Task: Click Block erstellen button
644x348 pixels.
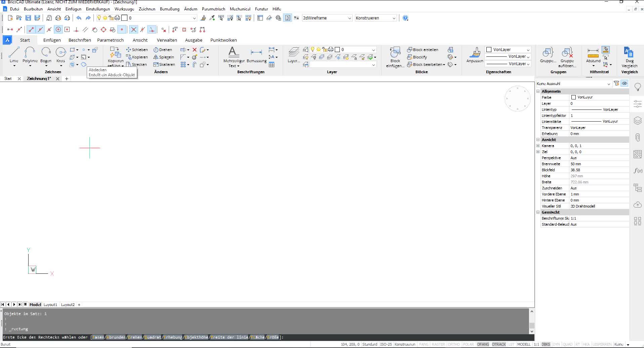Action: (422, 50)
